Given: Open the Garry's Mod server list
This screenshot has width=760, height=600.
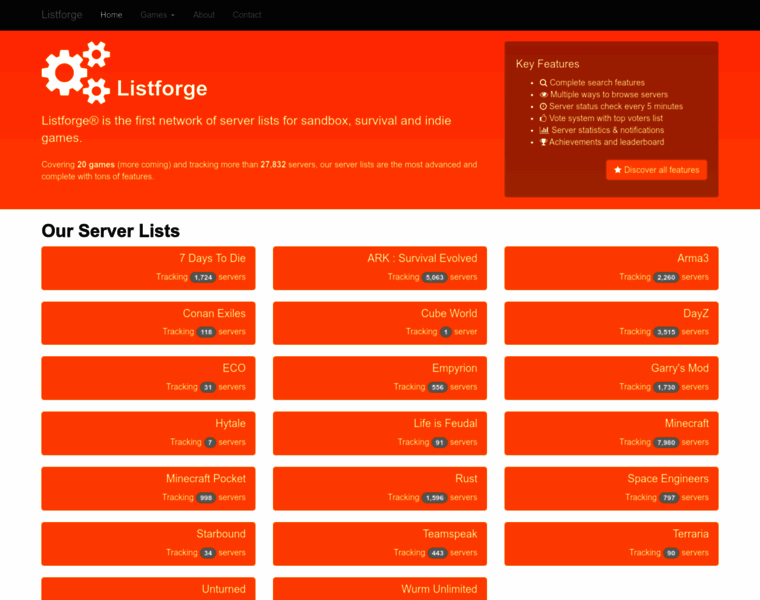Looking at the screenshot, I should point(611,378).
